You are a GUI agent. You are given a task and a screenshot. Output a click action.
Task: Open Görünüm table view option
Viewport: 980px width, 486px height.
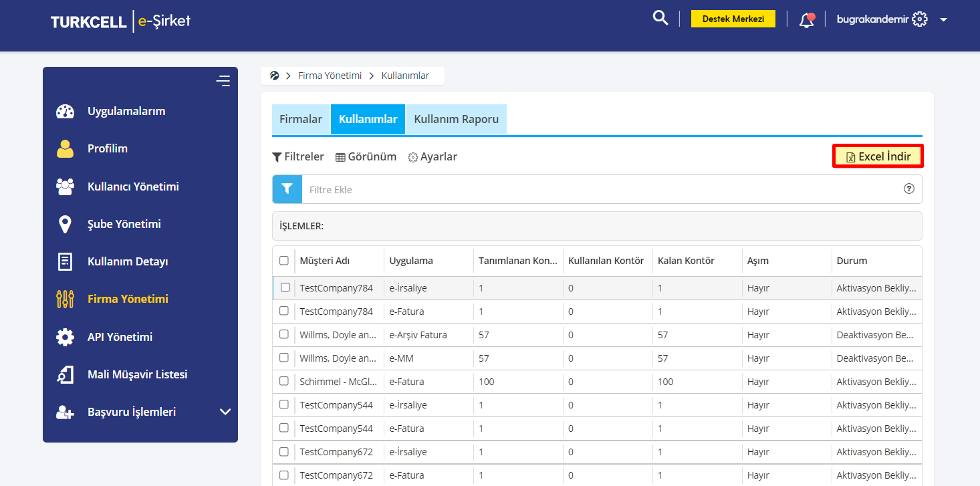(366, 156)
